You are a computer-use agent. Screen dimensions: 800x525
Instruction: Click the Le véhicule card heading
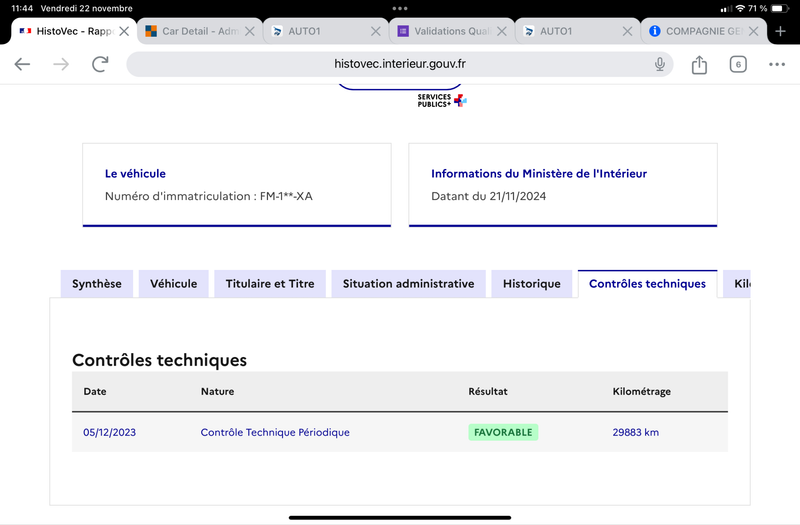[135, 173]
